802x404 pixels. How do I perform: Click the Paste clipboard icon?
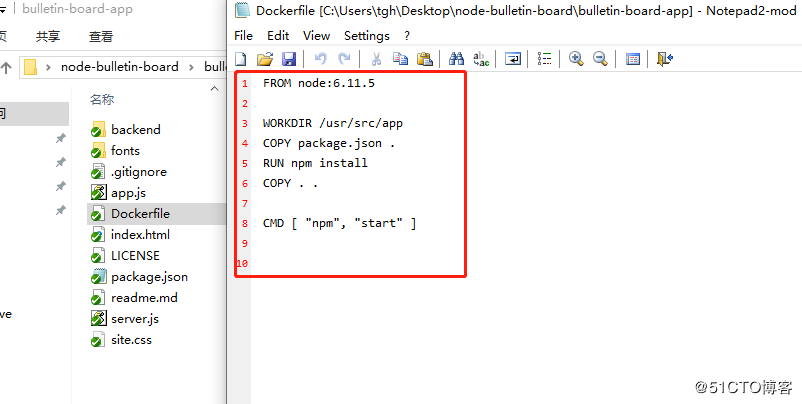[x=424, y=59]
